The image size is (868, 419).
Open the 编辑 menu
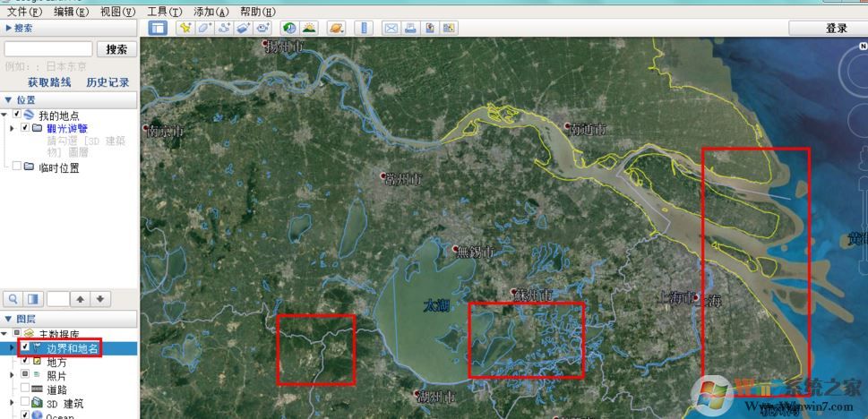coord(71,12)
